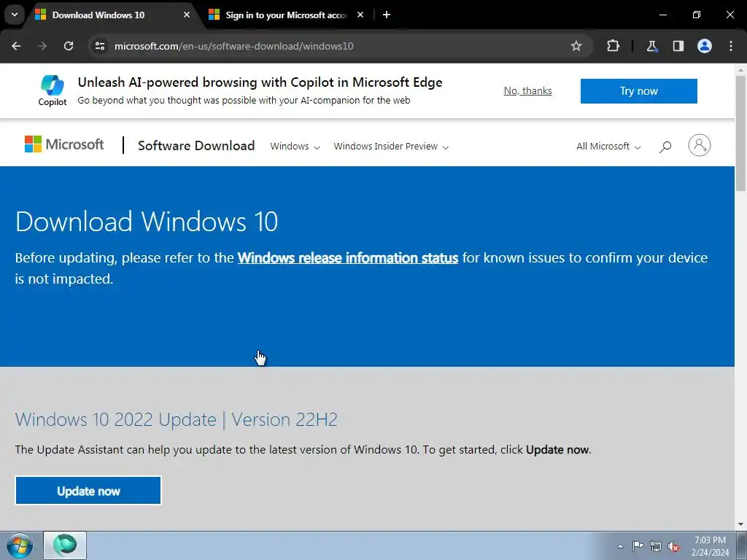
Task: Open the browser side panel
Action: [x=678, y=46]
